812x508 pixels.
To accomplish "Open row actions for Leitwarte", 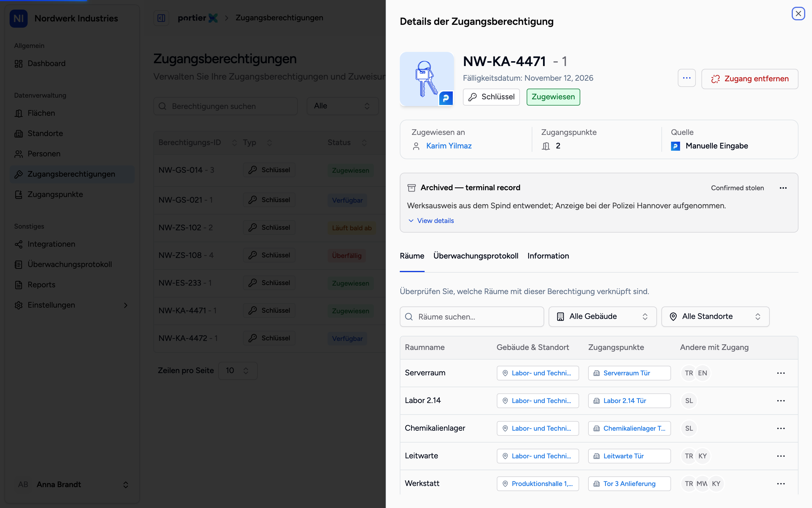I will [781, 456].
